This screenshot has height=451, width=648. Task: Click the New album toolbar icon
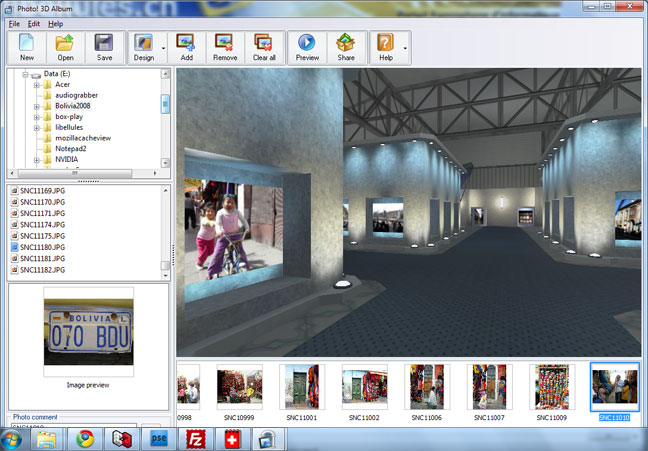click(x=26, y=48)
